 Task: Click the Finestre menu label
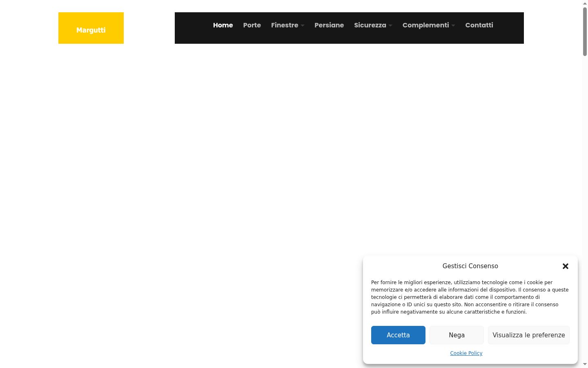tap(285, 25)
